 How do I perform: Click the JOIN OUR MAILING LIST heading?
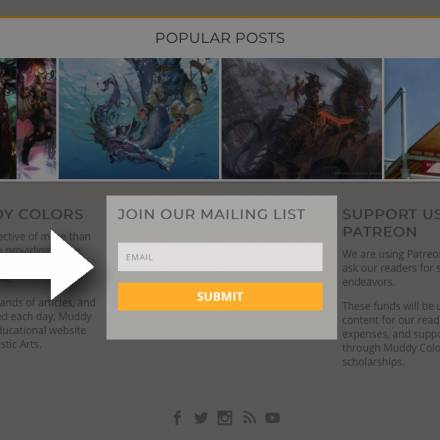[x=211, y=214]
